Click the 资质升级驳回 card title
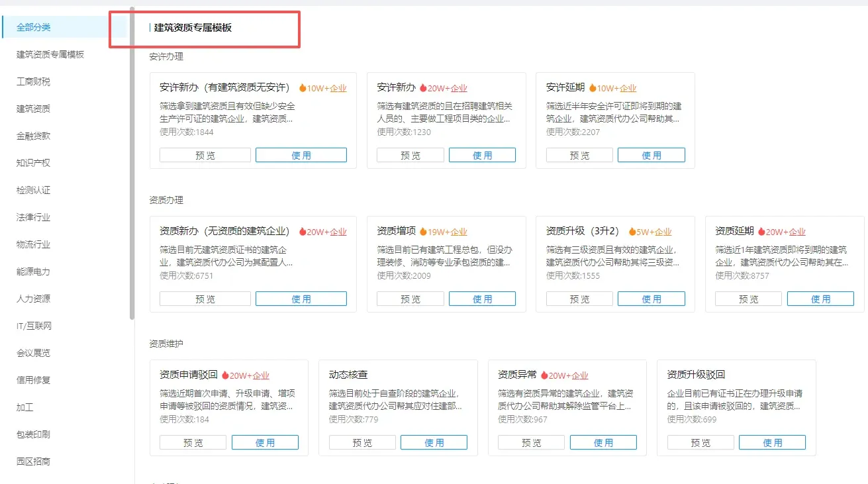This screenshot has height=484, width=868. click(x=696, y=375)
